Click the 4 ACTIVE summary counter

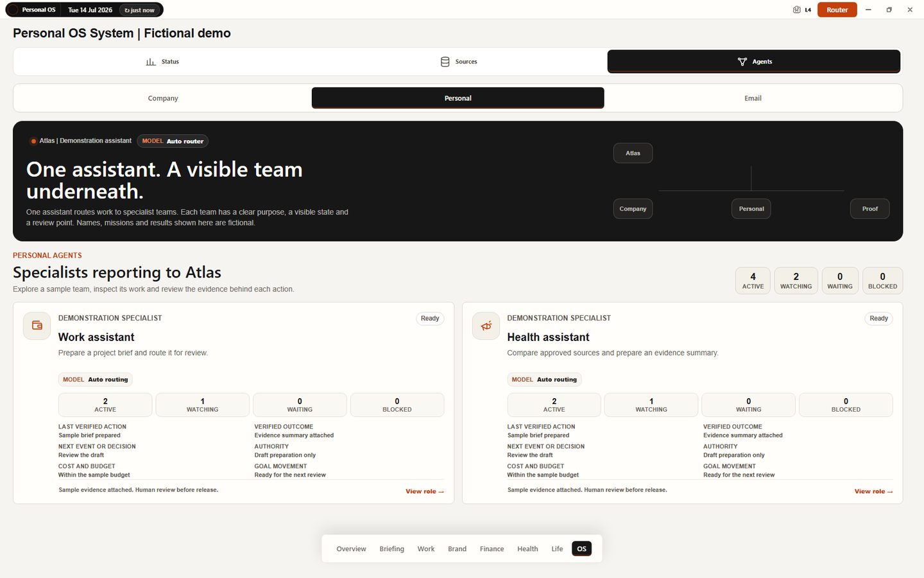(x=753, y=281)
